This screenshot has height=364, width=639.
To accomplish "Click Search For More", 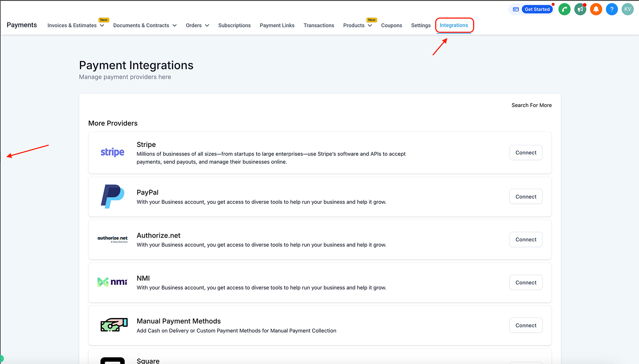I will 532,105.
